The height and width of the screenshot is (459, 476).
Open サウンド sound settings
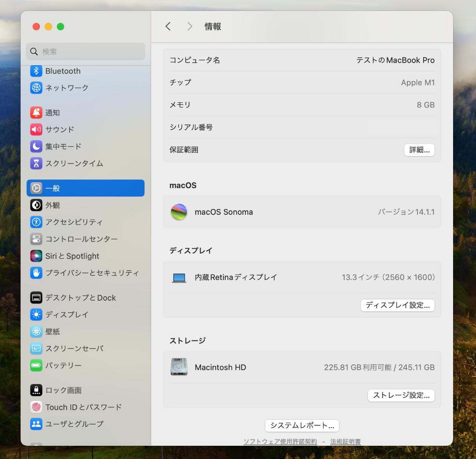[x=59, y=129]
